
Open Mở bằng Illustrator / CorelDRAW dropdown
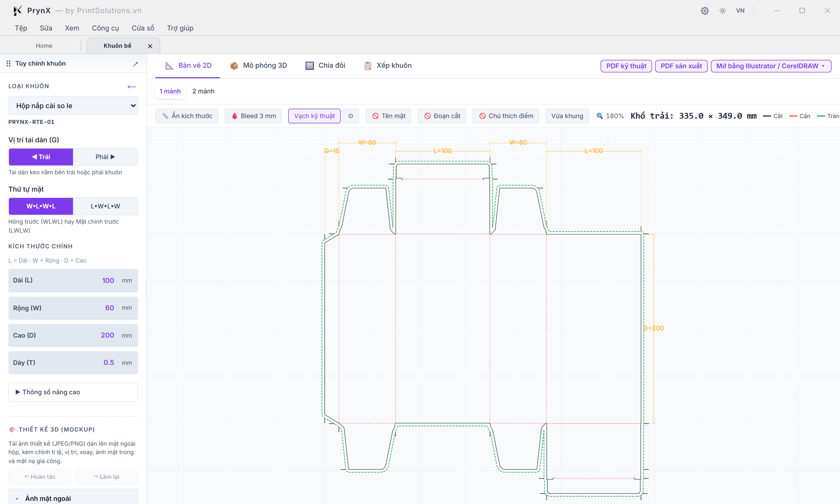tap(771, 66)
